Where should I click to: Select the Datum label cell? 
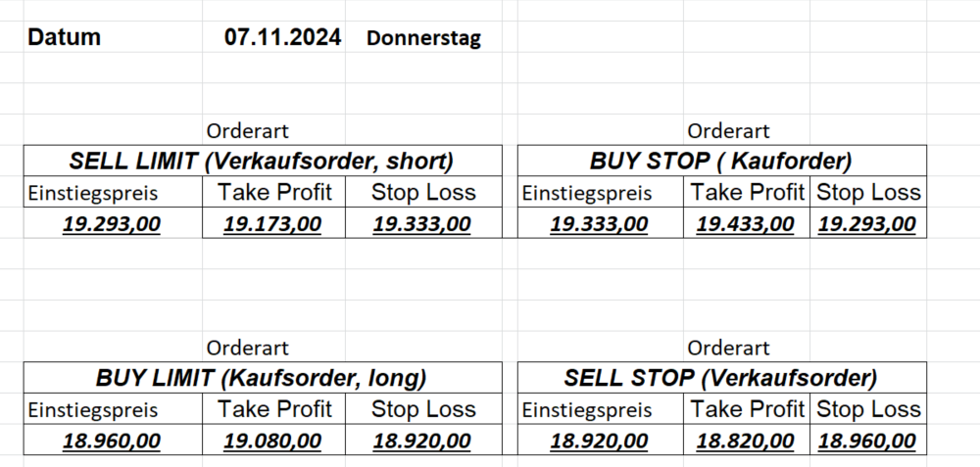tap(65, 38)
